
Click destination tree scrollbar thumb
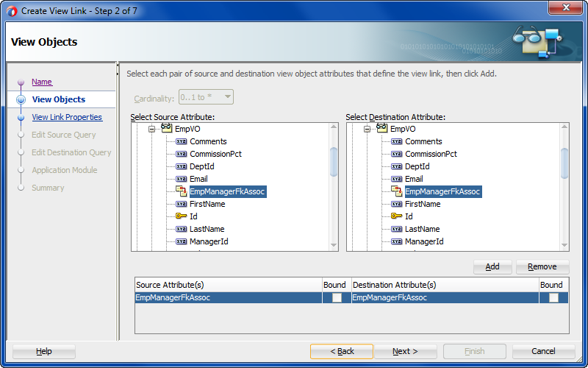click(564, 163)
